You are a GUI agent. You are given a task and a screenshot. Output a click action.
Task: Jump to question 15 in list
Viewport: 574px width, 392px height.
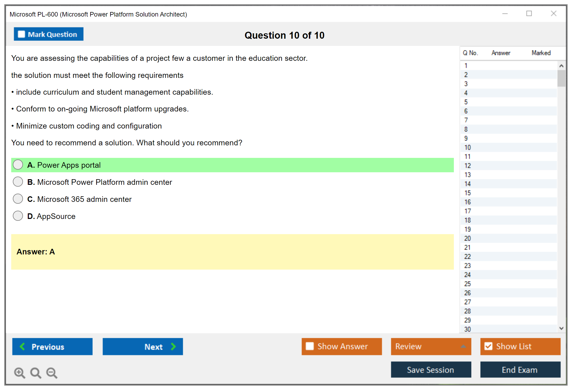[467, 193]
